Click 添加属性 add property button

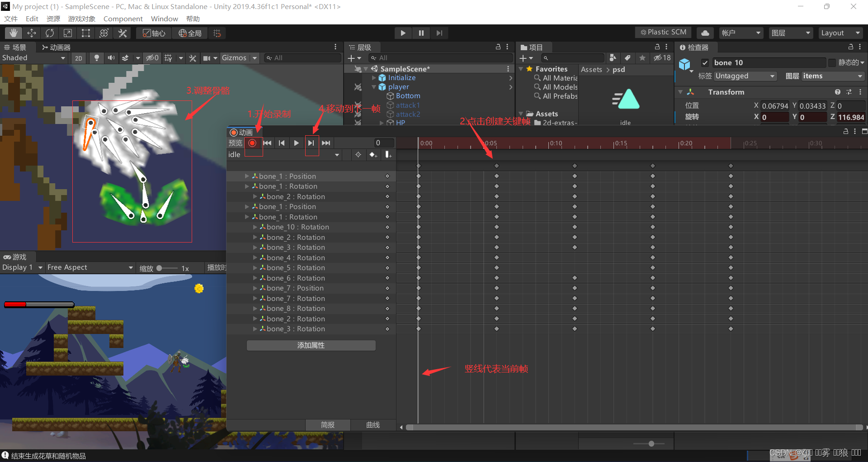[311, 345]
